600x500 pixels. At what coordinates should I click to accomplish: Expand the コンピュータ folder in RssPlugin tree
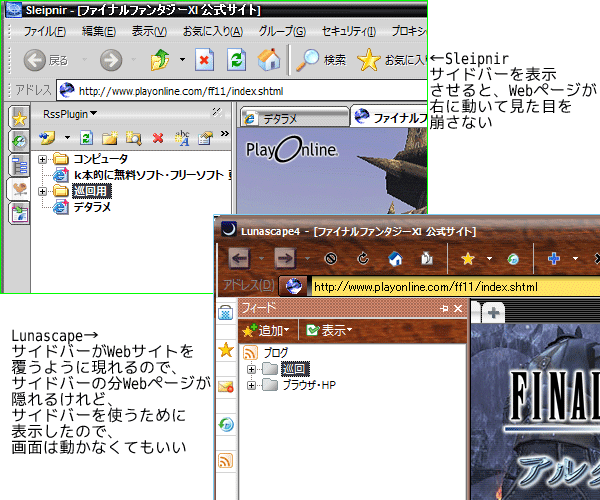[42, 159]
